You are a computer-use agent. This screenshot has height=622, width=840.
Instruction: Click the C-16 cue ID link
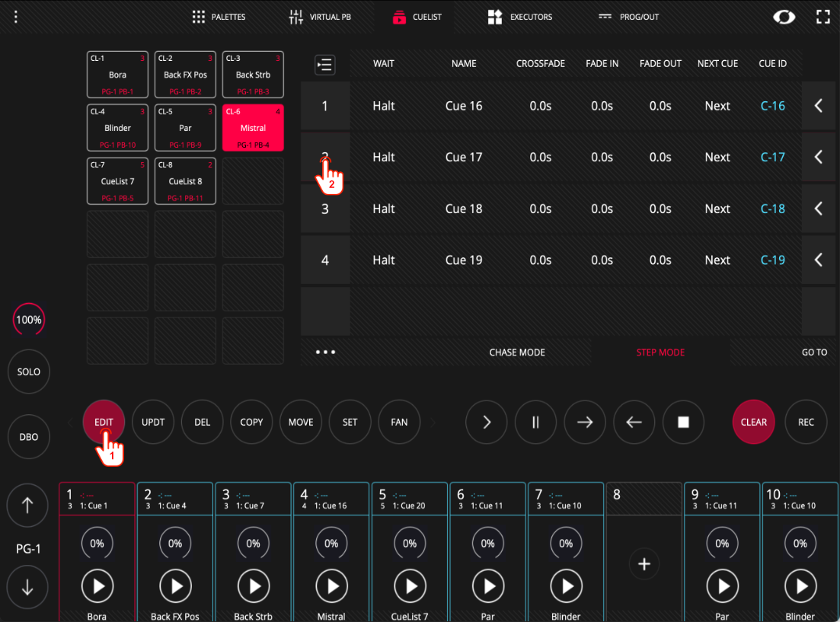(772, 106)
